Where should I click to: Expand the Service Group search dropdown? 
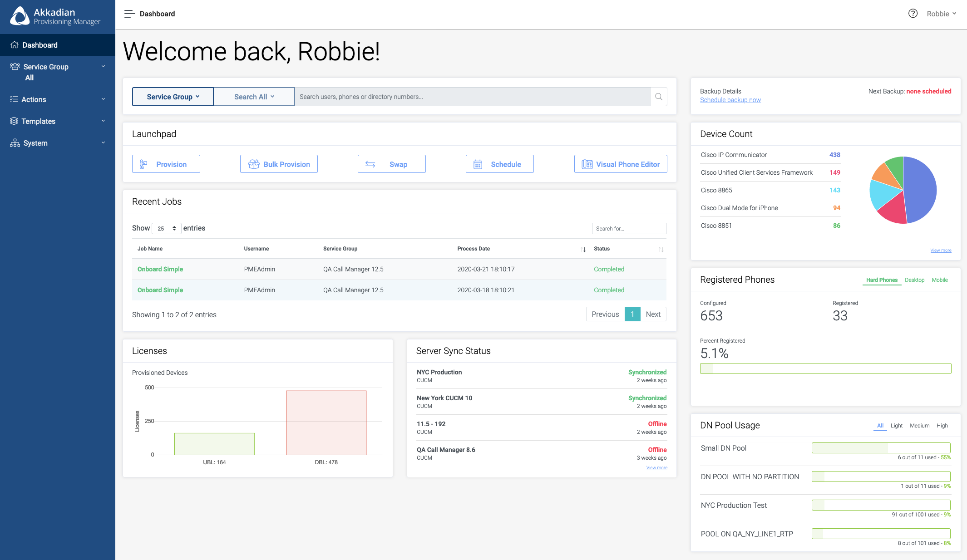pyautogui.click(x=173, y=97)
